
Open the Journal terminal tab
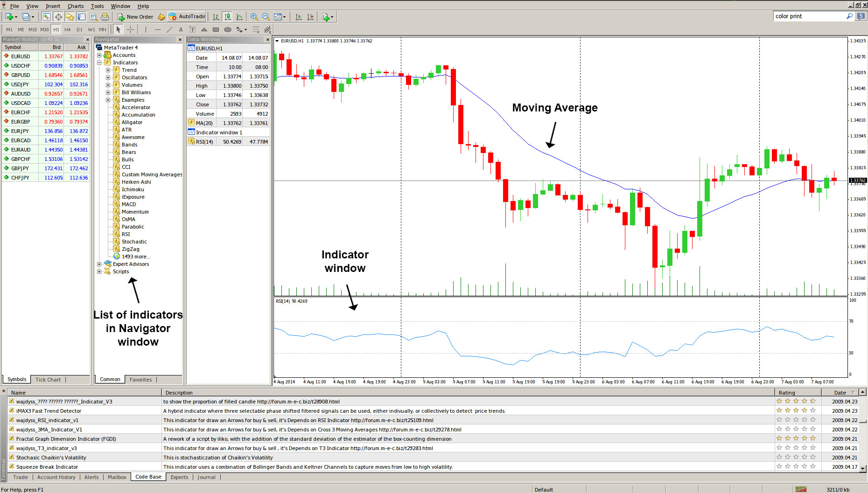(206, 477)
